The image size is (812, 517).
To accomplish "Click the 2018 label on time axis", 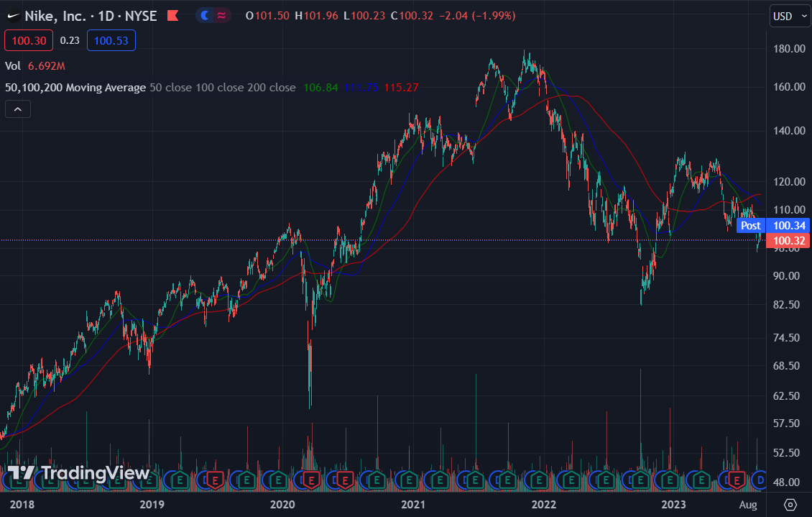I will click(22, 505).
